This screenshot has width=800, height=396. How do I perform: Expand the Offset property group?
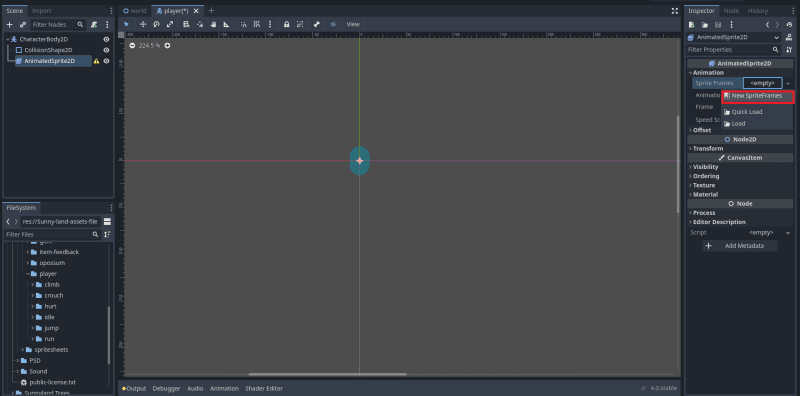coord(702,130)
